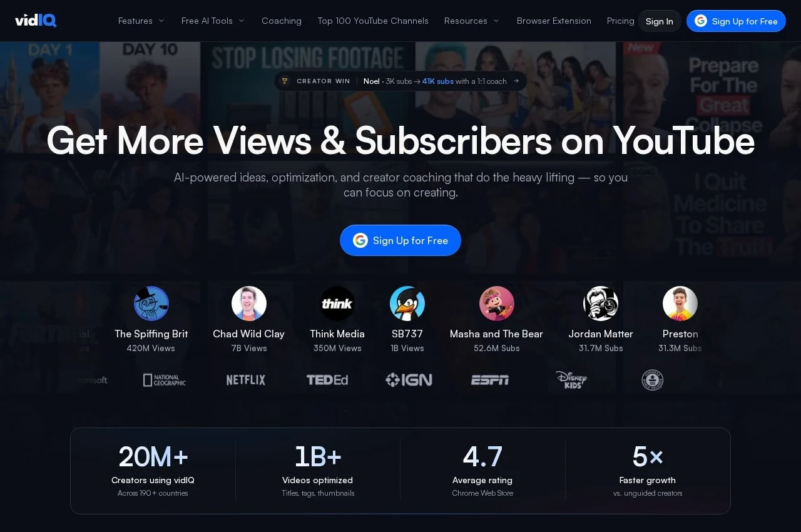Select the ESPN logo
The image size is (801, 532).
(490, 380)
